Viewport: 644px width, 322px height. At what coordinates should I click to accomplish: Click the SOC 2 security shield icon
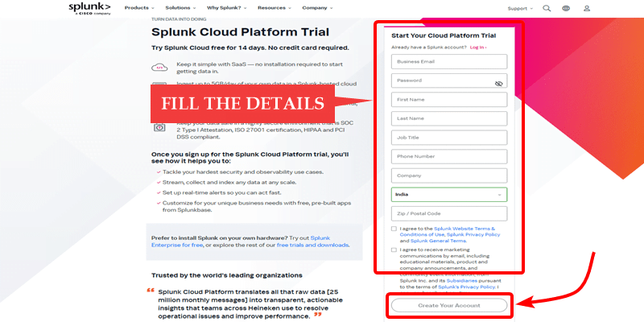click(x=159, y=127)
